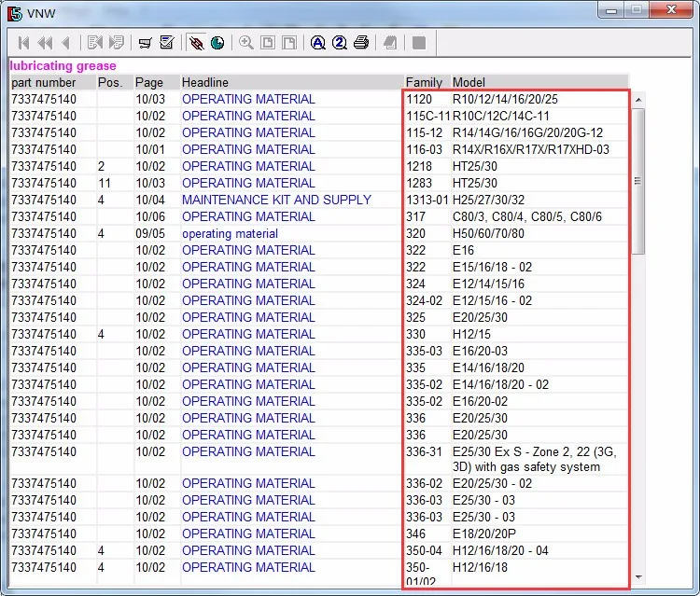Open OPERATING MATERIAL link for family 325
This screenshot has height=596, width=700.
(248, 317)
